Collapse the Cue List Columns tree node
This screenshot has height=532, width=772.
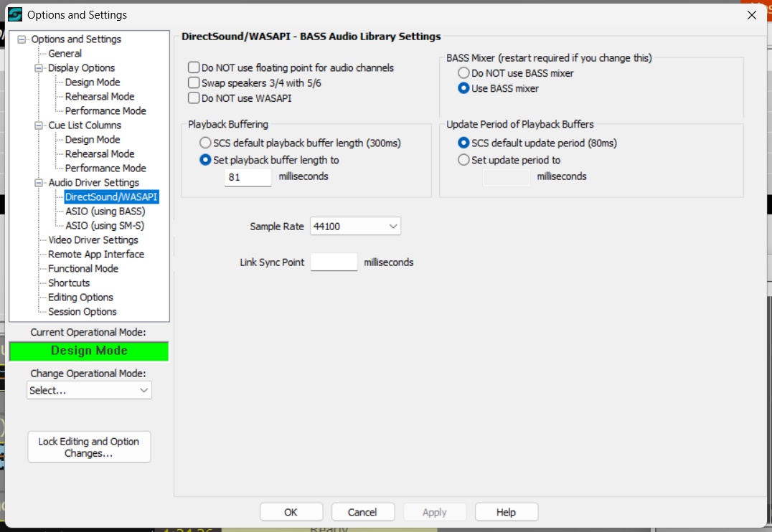(x=39, y=125)
